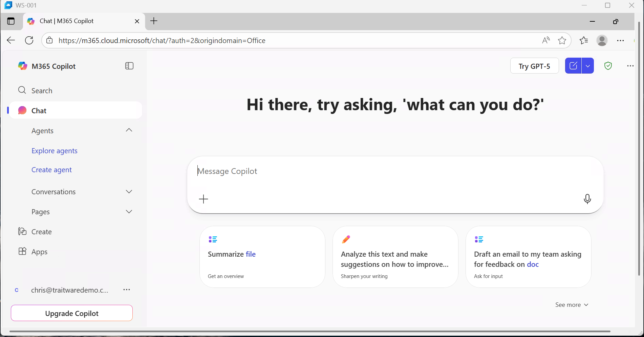644x337 pixels.
Task: Open the new chat dropdown arrow
Action: [x=588, y=66]
